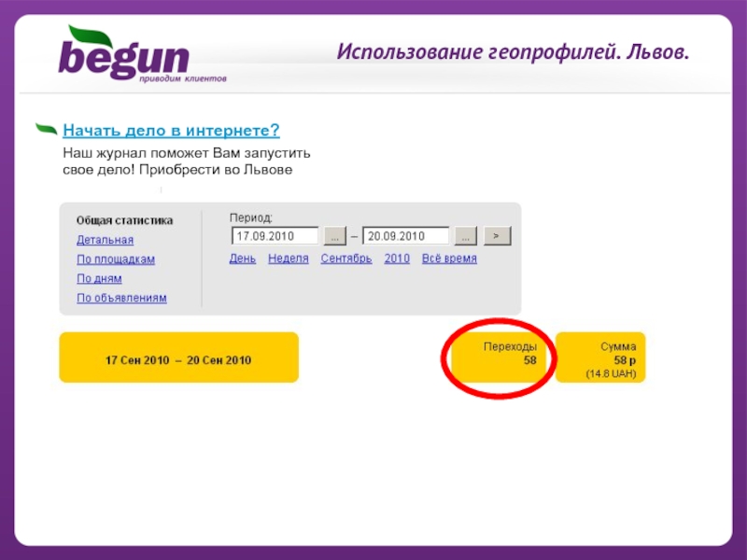This screenshot has height=560, width=747.
Task: Focus the start date field 17.09.2010
Action: 275,236
